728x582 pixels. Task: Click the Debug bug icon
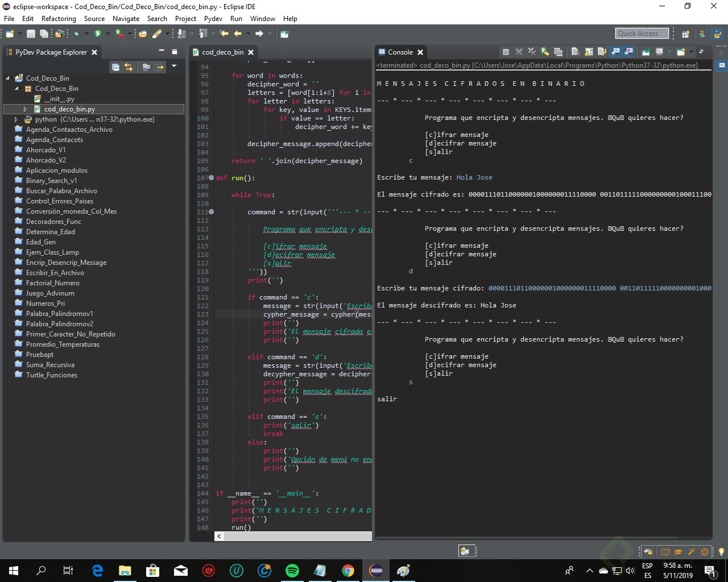(76, 34)
